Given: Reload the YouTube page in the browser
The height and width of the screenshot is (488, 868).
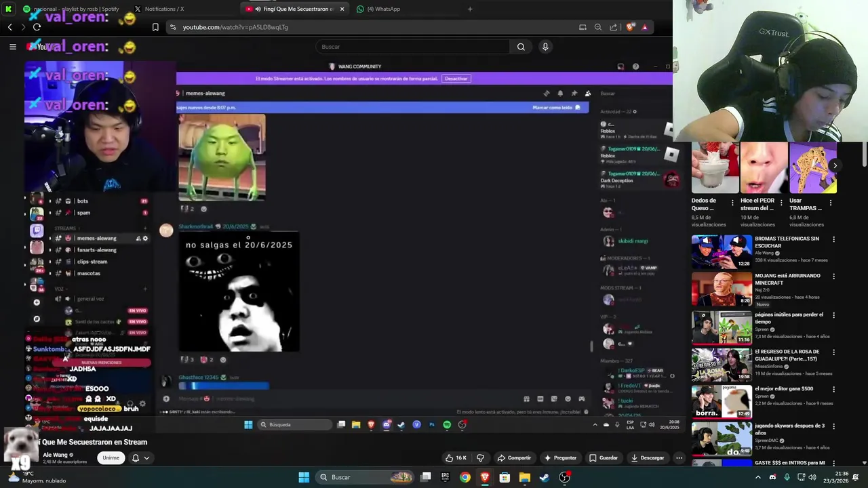Looking at the screenshot, I should [37, 27].
